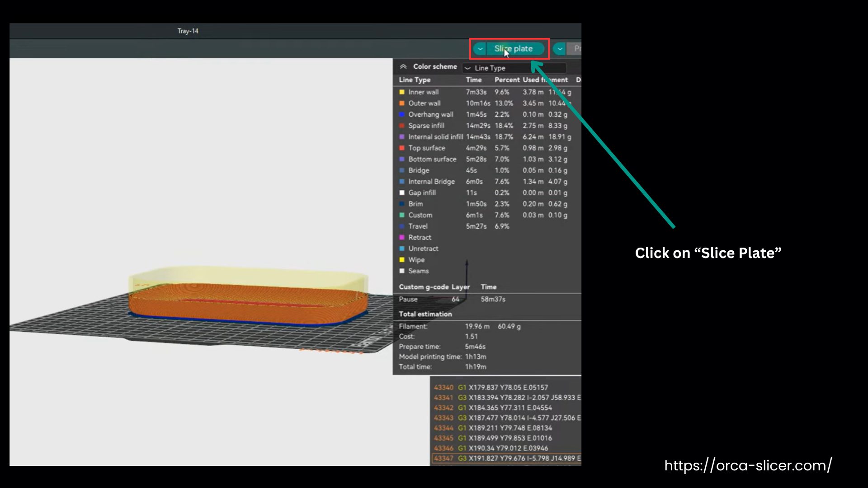Click pause layer value 64
This screenshot has width=868, height=488.
coord(455,299)
